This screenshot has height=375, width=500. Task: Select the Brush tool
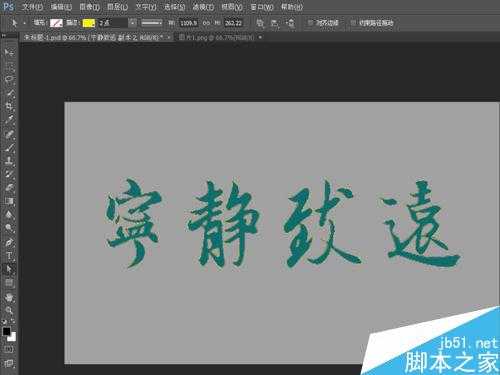(x=9, y=147)
